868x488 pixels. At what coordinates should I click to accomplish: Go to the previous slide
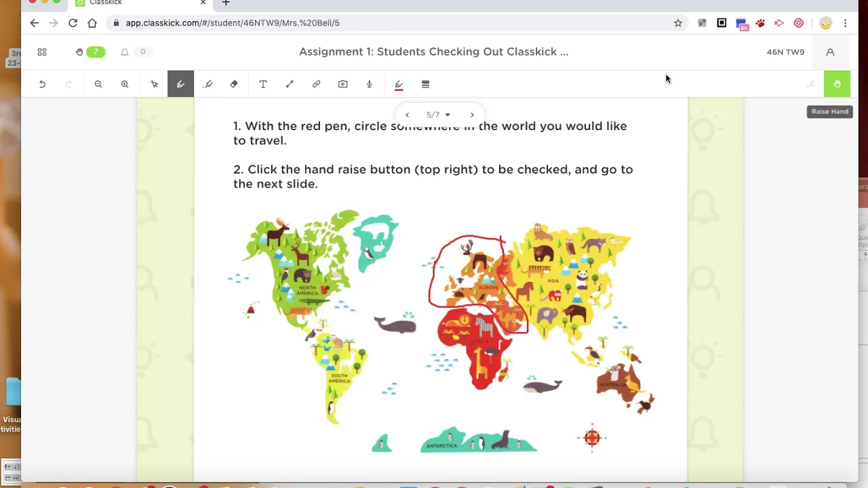point(407,115)
